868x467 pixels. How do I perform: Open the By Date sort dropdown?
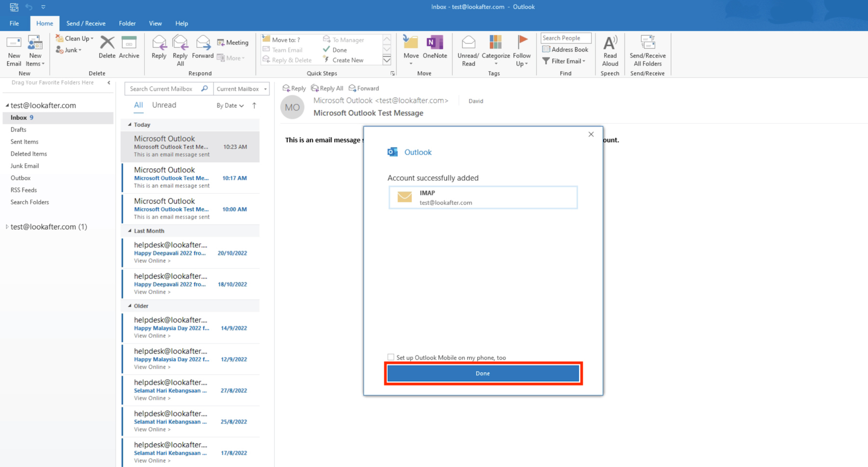click(230, 106)
